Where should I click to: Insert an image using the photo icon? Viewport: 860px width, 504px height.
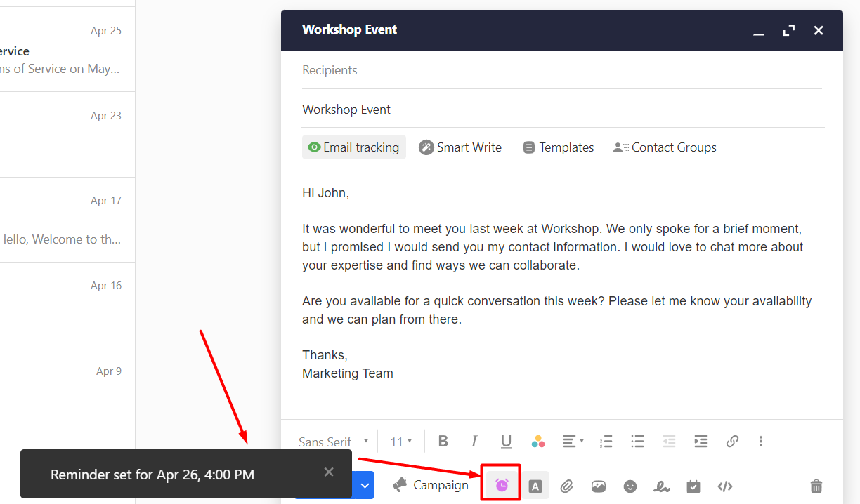(x=599, y=486)
